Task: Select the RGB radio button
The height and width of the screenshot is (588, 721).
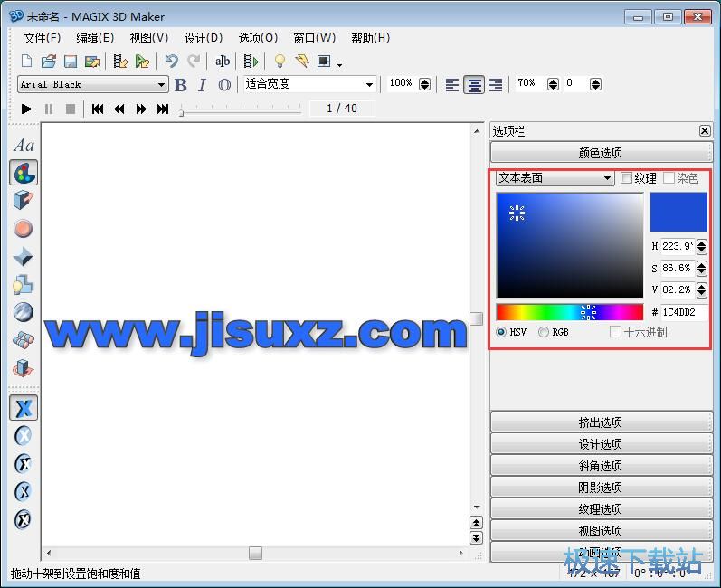Action: coord(544,331)
